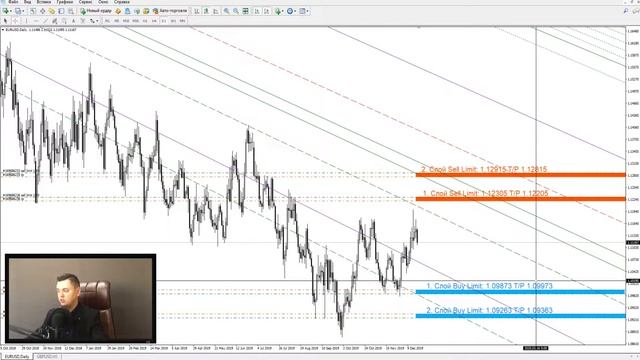Open the Сервис menu
Screen dimensions: 640x360
click(x=85, y=2)
